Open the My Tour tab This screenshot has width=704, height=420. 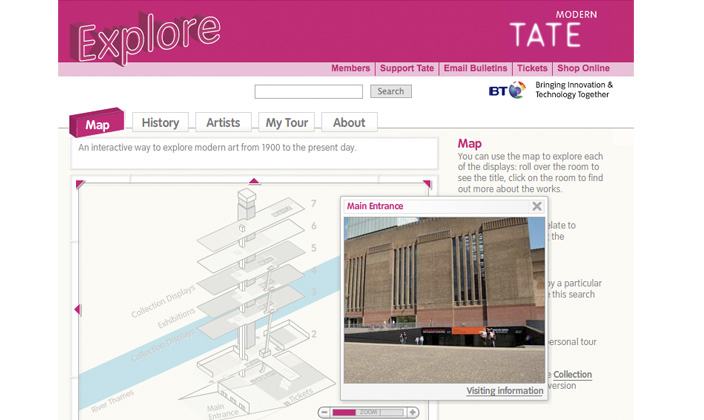point(286,122)
